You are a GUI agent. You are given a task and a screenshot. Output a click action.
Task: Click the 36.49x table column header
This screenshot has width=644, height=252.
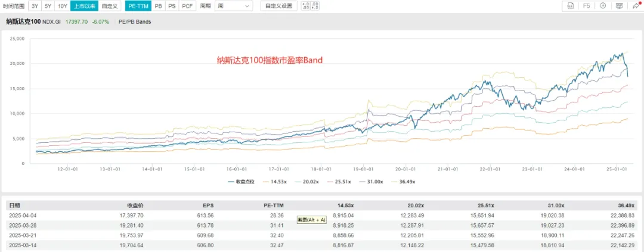point(626,205)
